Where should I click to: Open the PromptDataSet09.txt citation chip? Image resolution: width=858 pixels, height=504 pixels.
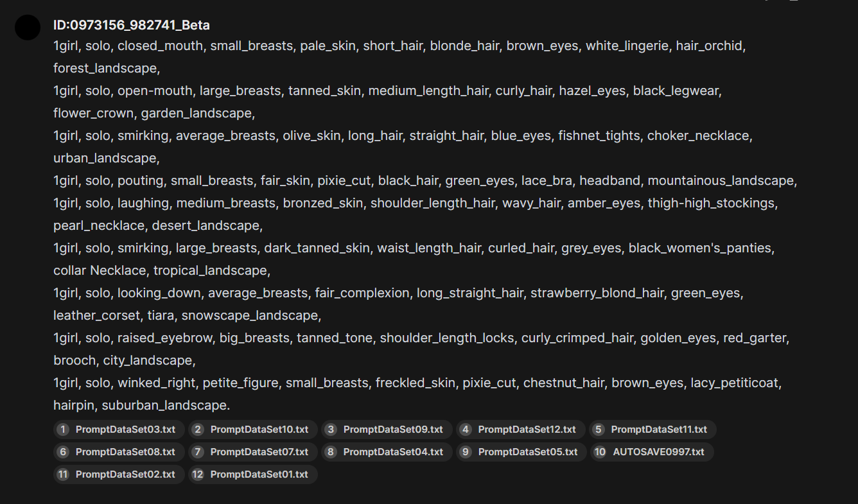tap(387, 430)
